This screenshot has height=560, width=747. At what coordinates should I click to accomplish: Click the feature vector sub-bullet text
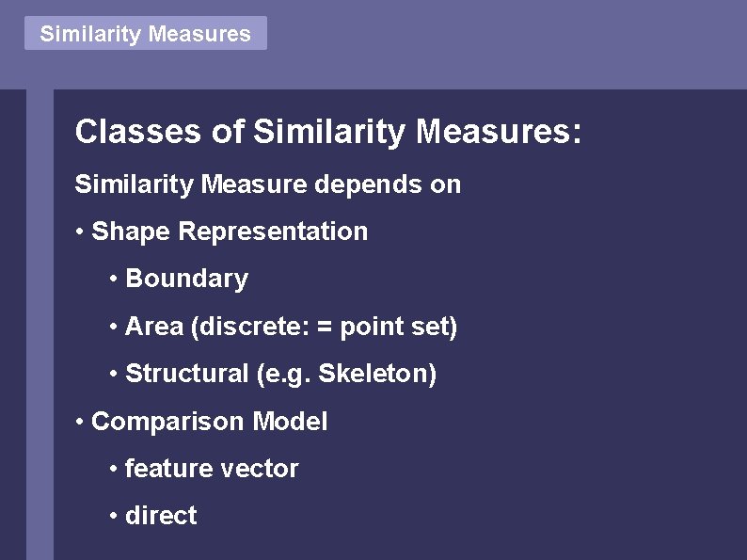pos(212,469)
